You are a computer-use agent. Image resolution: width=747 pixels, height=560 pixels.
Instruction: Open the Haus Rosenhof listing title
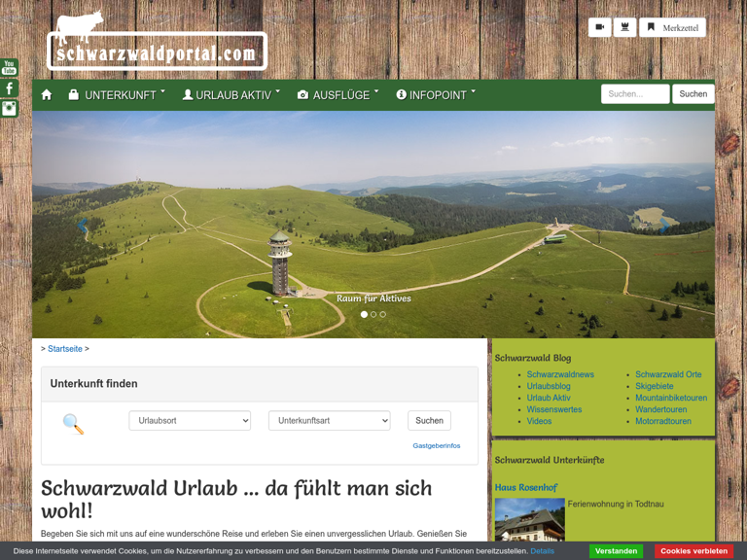(x=525, y=487)
